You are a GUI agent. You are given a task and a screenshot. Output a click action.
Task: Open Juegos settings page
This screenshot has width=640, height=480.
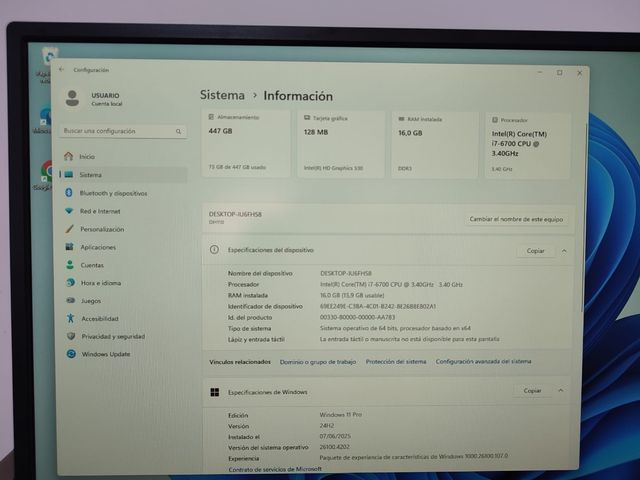91,300
